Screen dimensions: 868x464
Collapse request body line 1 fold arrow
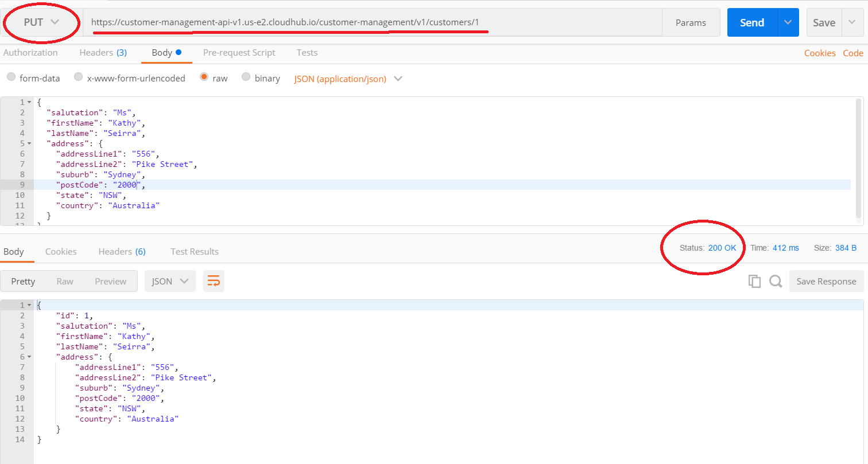[29, 102]
